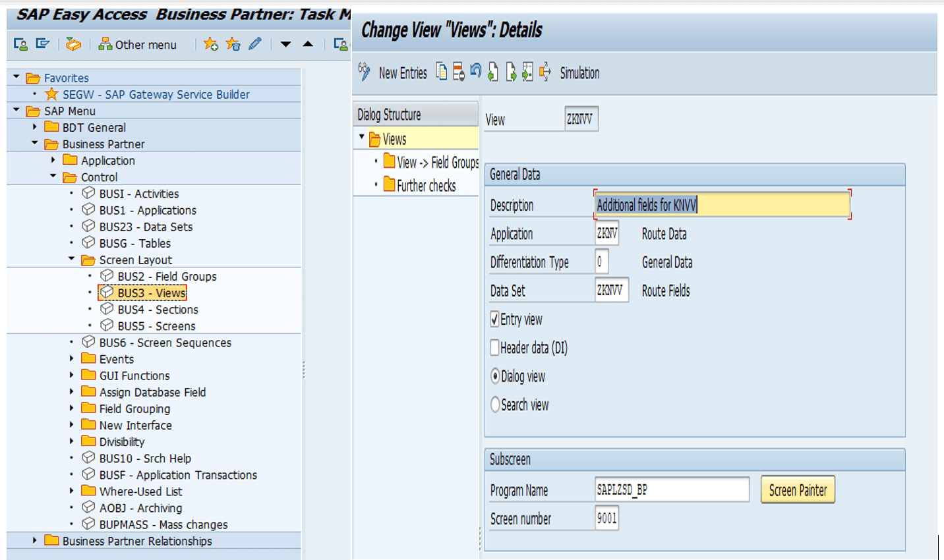Image resolution: width=944 pixels, height=560 pixels.
Task: Expand the Application folder
Action: (53, 159)
